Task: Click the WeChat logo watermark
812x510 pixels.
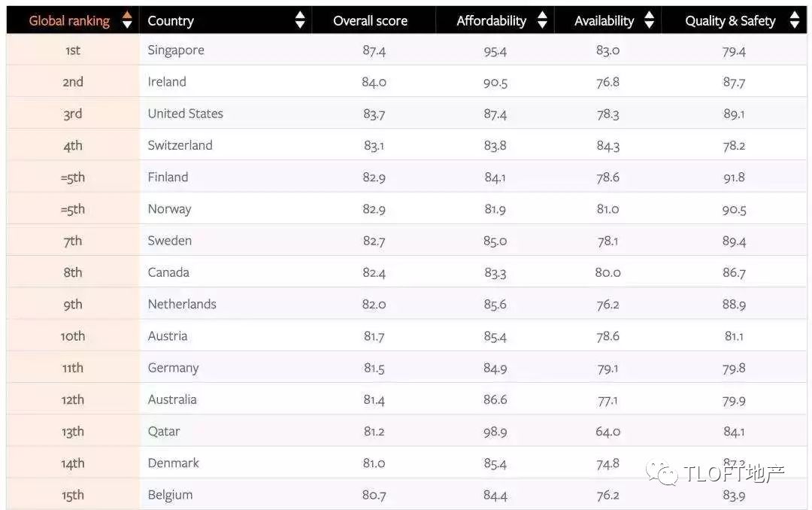Action: [666, 473]
